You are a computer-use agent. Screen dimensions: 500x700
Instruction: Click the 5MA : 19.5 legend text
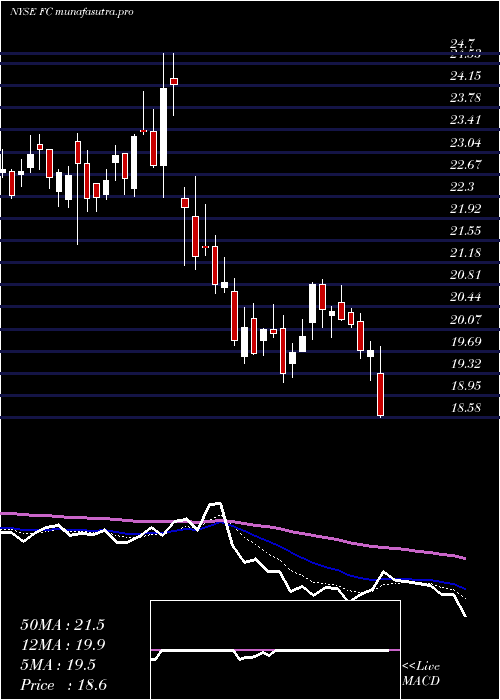pyautogui.click(x=57, y=665)
